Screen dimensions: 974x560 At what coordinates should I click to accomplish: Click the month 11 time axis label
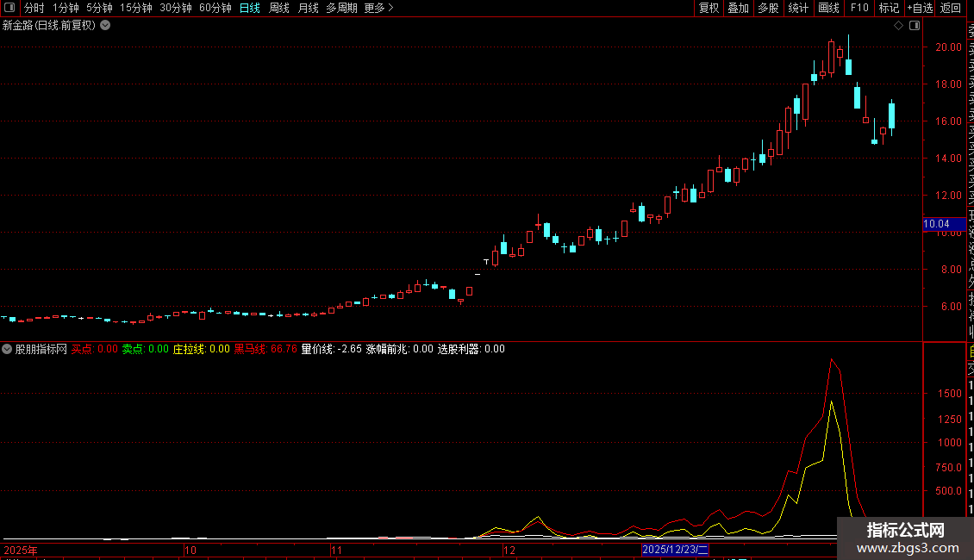pos(337,550)
